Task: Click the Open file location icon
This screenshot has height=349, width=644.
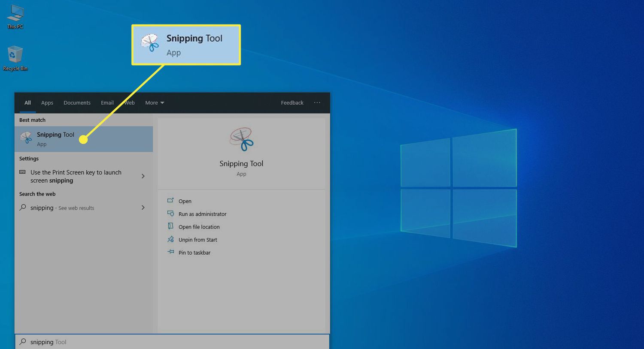Action: pyautogui.click(x=170, y=226)
